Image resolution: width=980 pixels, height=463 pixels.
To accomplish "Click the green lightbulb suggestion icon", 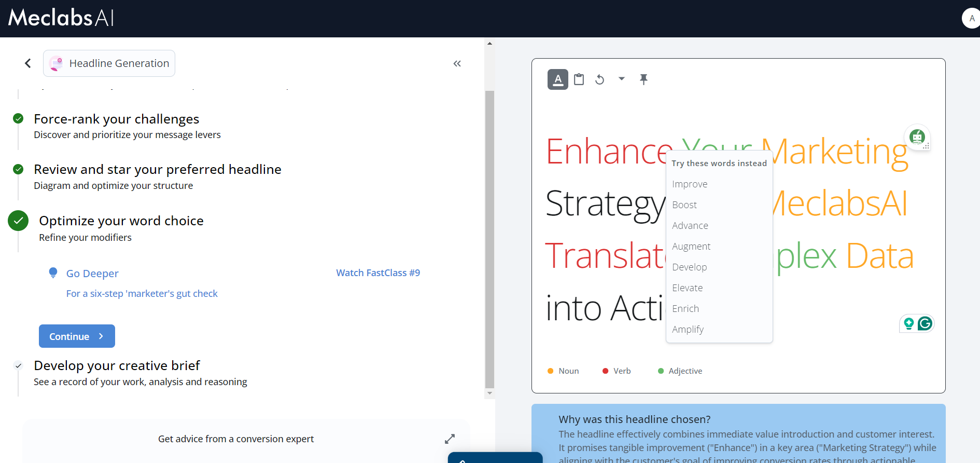I will [x=908, y=323].
